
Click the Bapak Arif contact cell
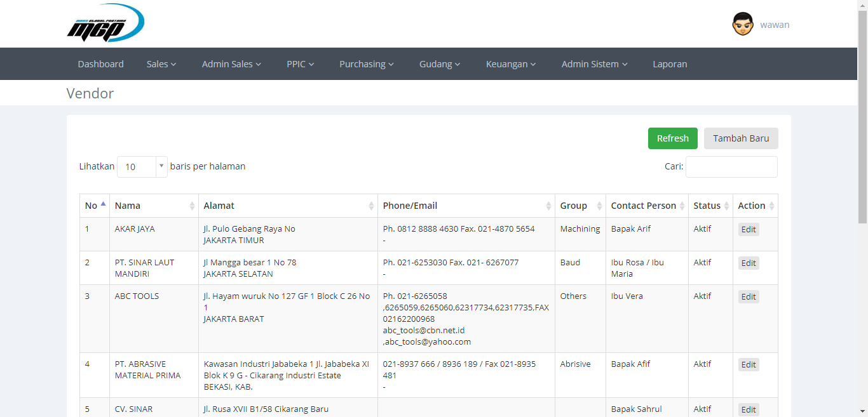(x=647, y=234)
